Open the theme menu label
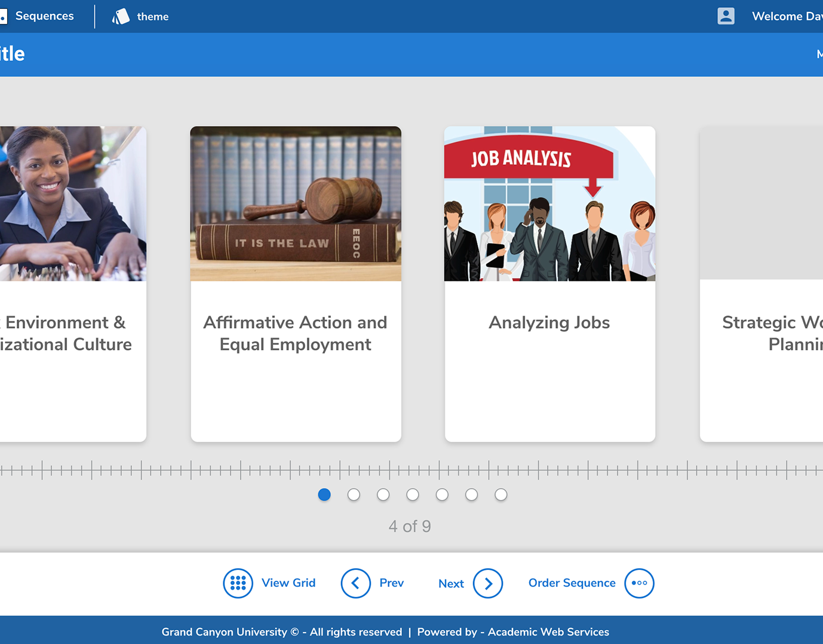The height and width of the screenshot is (644, 823). [x=153, y=17]
